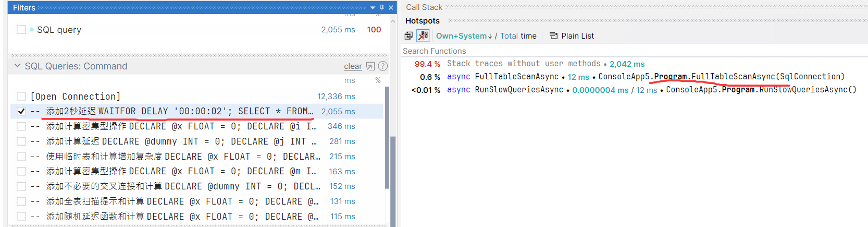Viewport: 868px width, 227px height.
Task: Select the Hotspots panel header
Action: pos(423,21)
